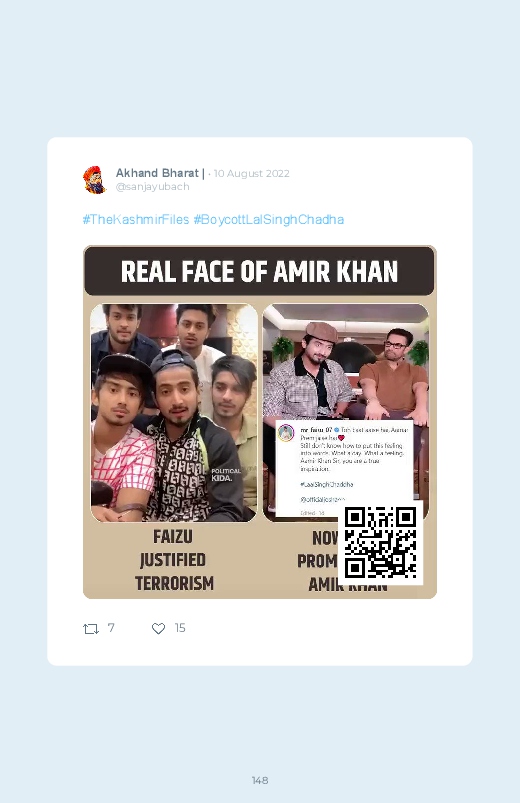The image size is (520, 803).
Task: Open the left group selfie photo
Action: pyautogui.click(x=174, y=413)
